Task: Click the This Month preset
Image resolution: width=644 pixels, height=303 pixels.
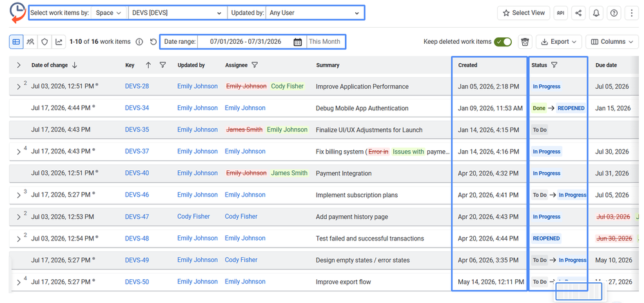Action: point(324,41)
